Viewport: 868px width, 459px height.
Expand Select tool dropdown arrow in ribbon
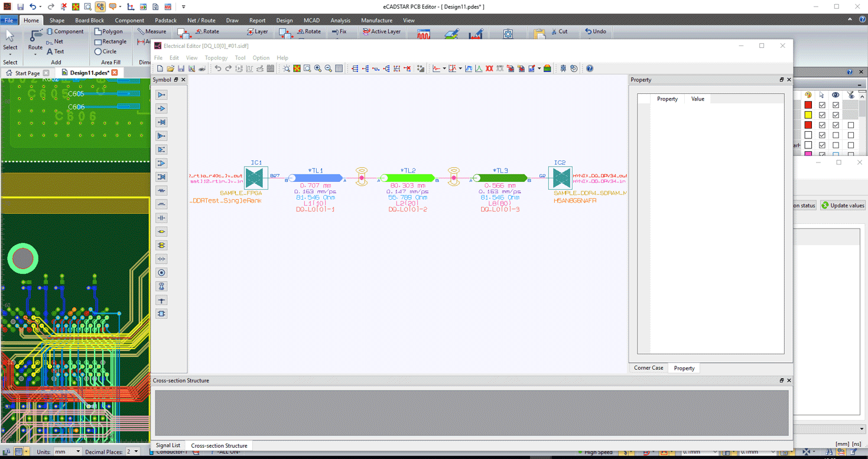(10, 54)
